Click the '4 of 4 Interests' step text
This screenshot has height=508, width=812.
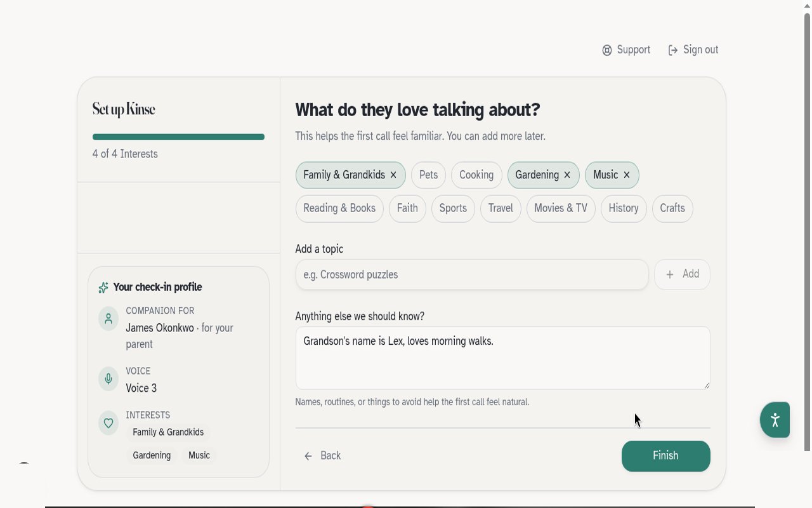[125, 154]
